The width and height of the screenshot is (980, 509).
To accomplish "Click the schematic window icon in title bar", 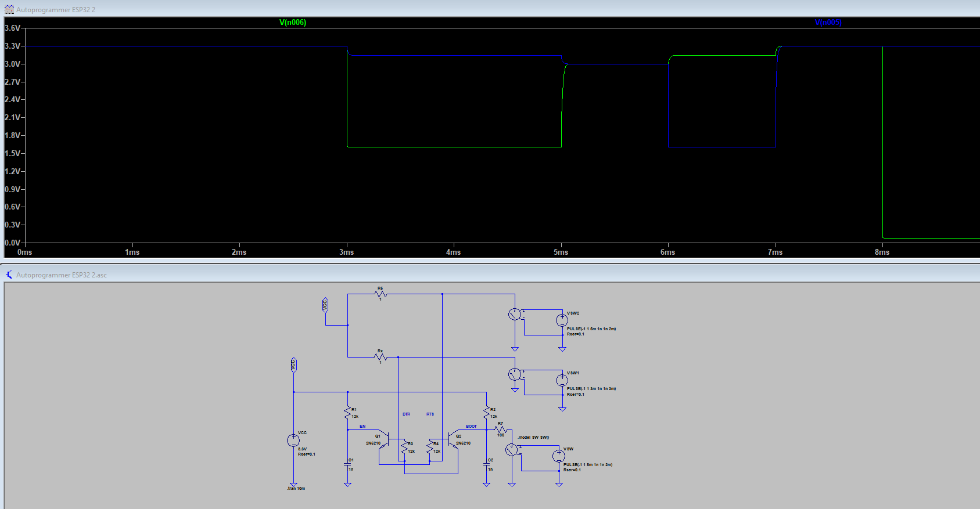I will (x=9, y=275).
